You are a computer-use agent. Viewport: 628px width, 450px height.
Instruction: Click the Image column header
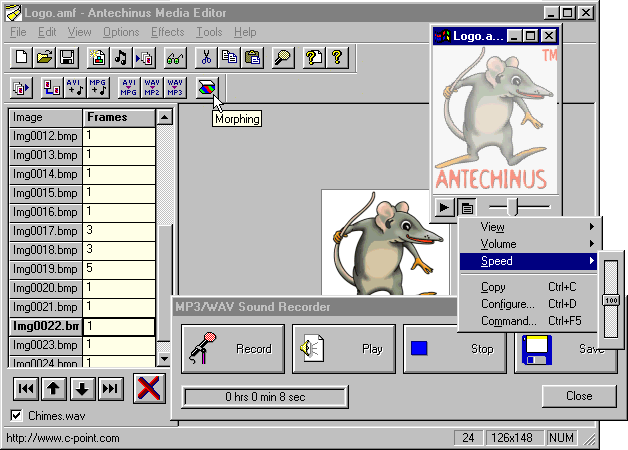pyautogui.click(x=46, y=117)
